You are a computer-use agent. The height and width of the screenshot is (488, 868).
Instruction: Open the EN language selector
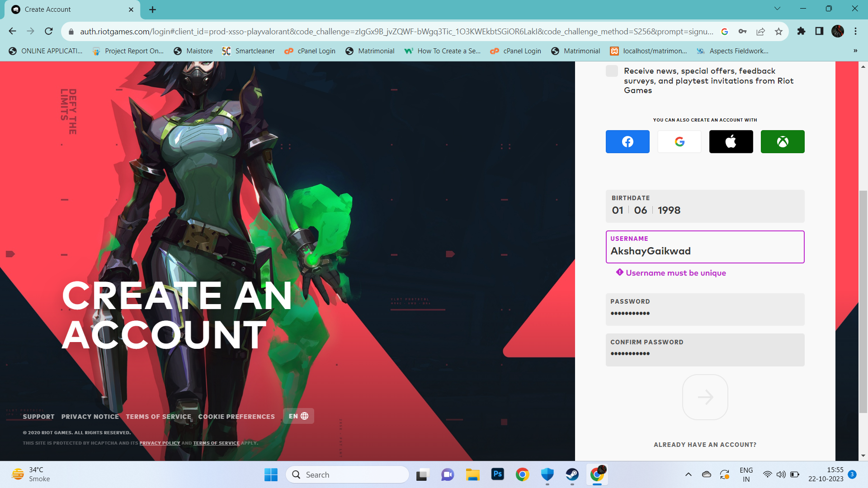point(298,416)
